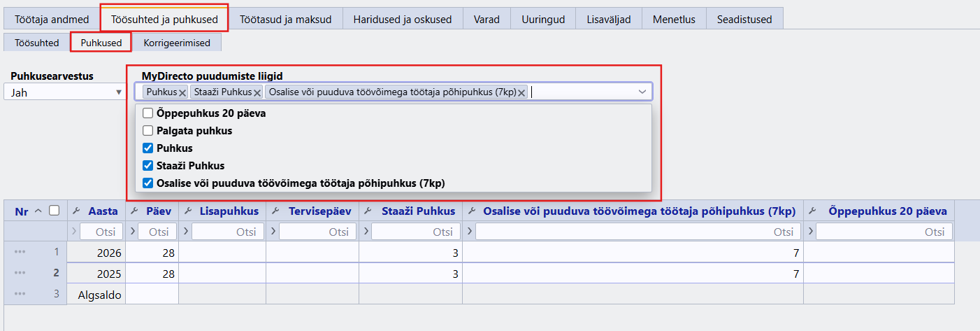Check the Palgata puhkus option
Screen dimensions: 980x331
tap(147, 130)
